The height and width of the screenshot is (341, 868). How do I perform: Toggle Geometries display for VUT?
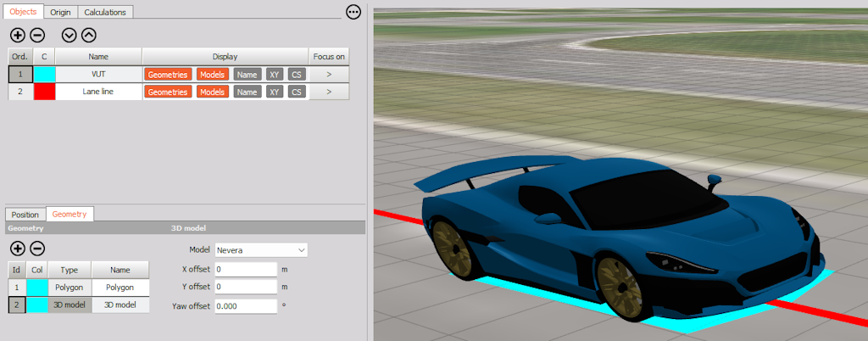coord(169,75)
